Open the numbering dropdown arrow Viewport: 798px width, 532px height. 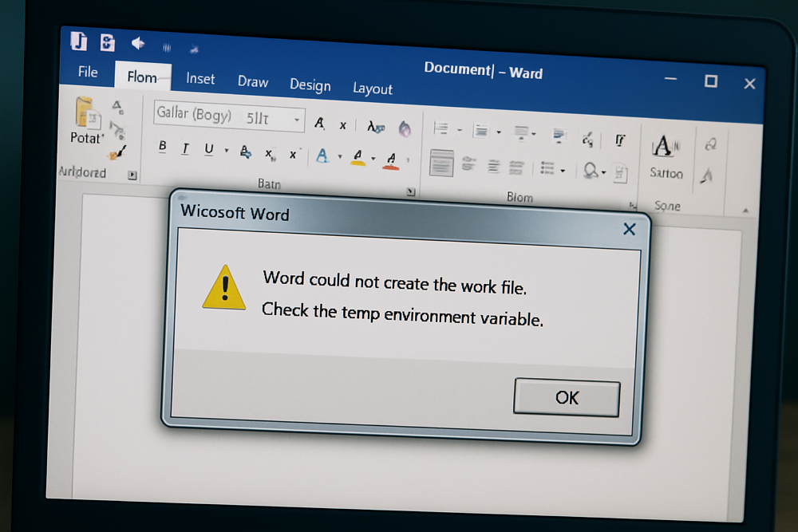click(499, 132)
